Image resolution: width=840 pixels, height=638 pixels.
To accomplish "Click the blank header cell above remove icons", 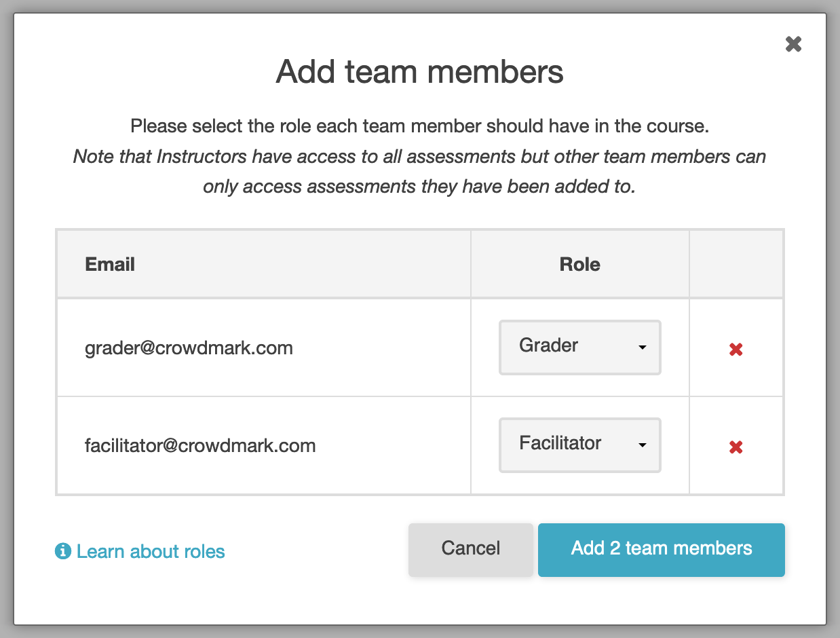I will click(736, 264).
